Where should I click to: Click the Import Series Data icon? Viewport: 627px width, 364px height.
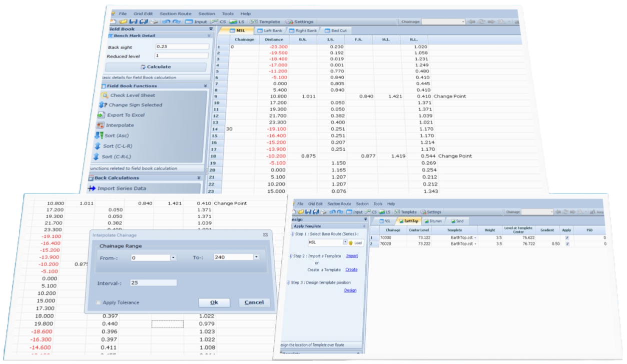92,188
